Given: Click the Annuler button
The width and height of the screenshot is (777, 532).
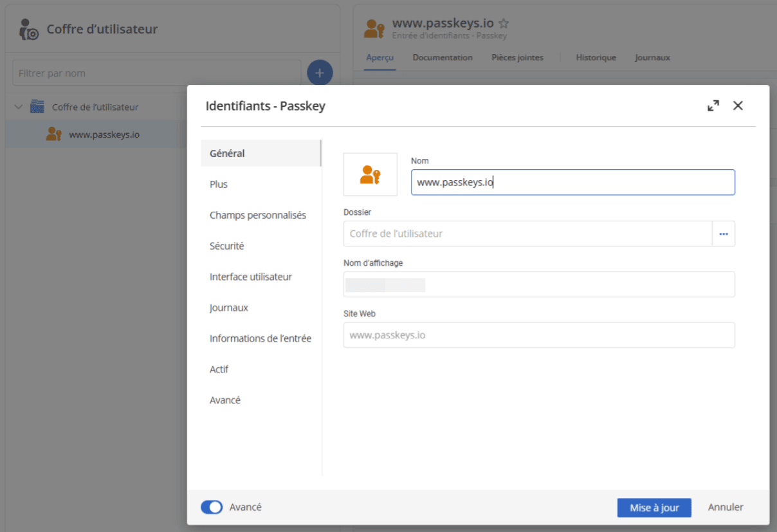Looking at the screenshot, I should pos(725,508).
